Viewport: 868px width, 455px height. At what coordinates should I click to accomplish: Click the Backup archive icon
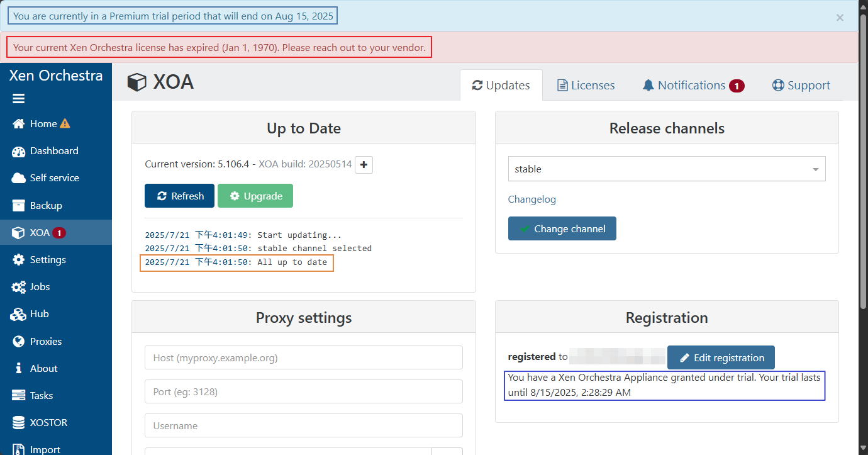19,206
